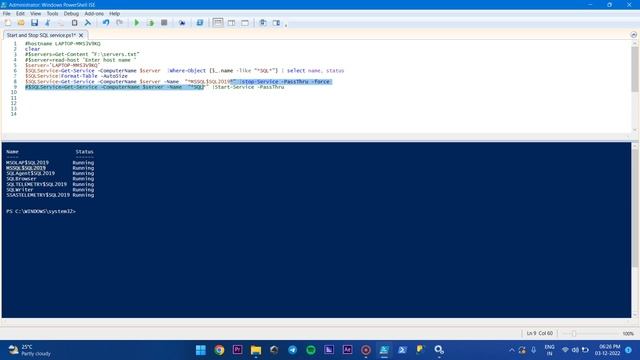Open New Remote PowerShell Tab icon
This screenshot has height=360, width=640.
click(182, 23)
